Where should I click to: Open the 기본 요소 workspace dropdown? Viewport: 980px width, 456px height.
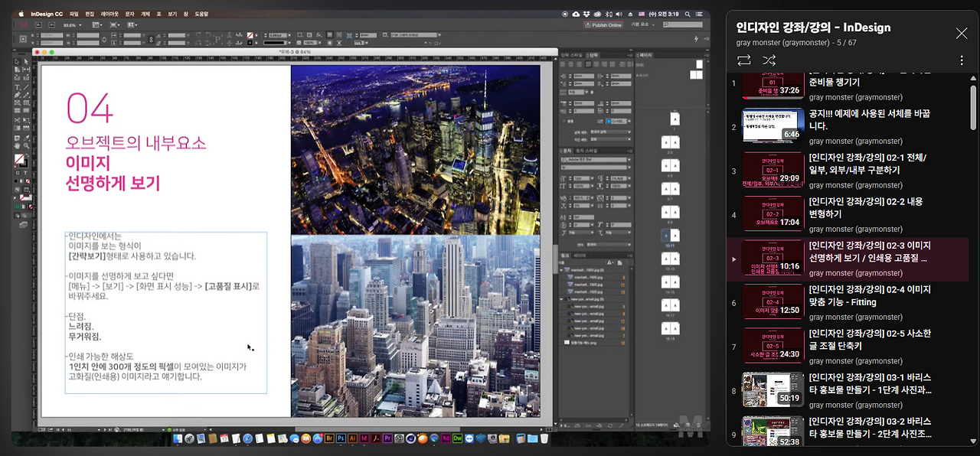pos(643,24)
